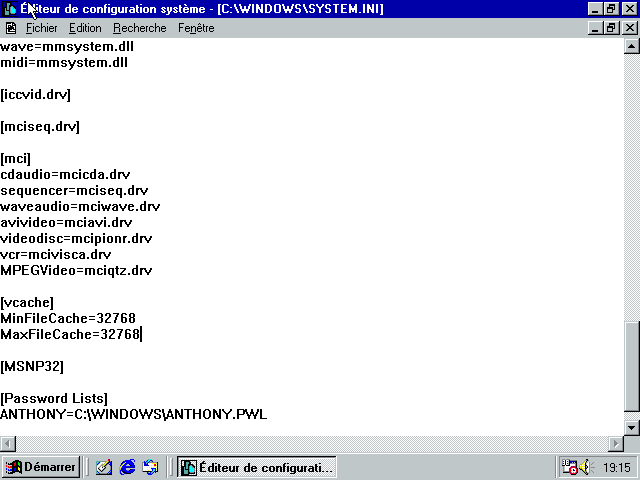Close the SYSTEM.INI child window
This screenshot has height=480, width=640.
pos(630,28)
